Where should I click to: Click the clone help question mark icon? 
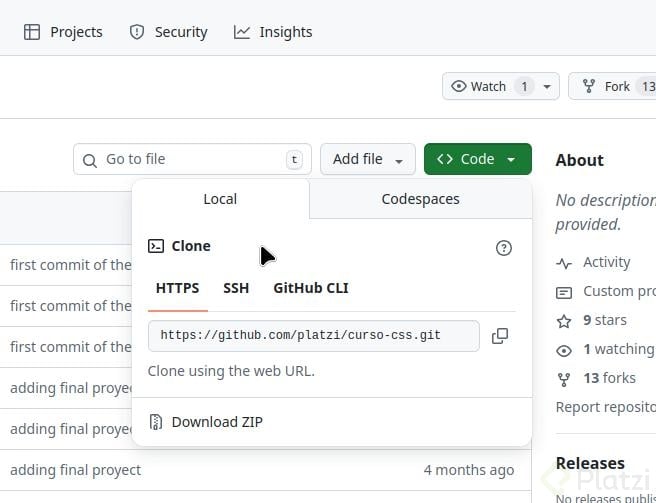(504, 248)
